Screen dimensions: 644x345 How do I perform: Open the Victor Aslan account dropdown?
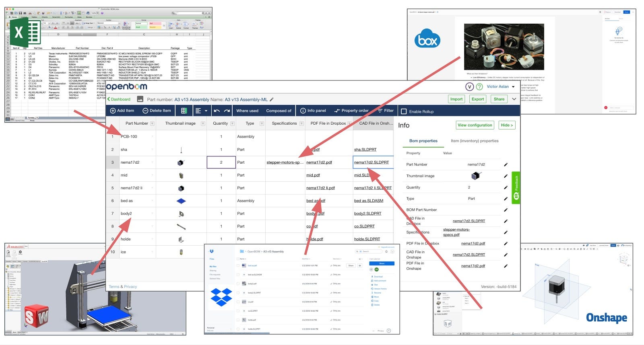coord(501,86)
